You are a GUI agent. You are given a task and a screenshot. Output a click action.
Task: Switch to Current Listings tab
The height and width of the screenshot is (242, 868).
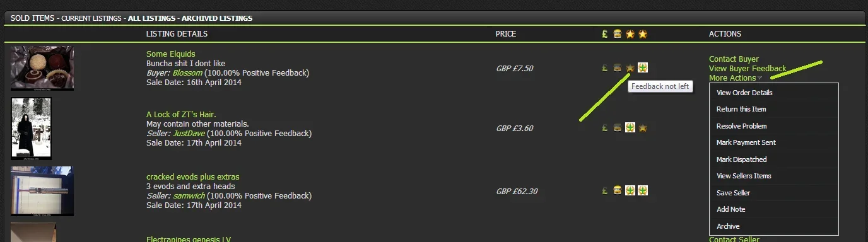[x=91, y=18]
